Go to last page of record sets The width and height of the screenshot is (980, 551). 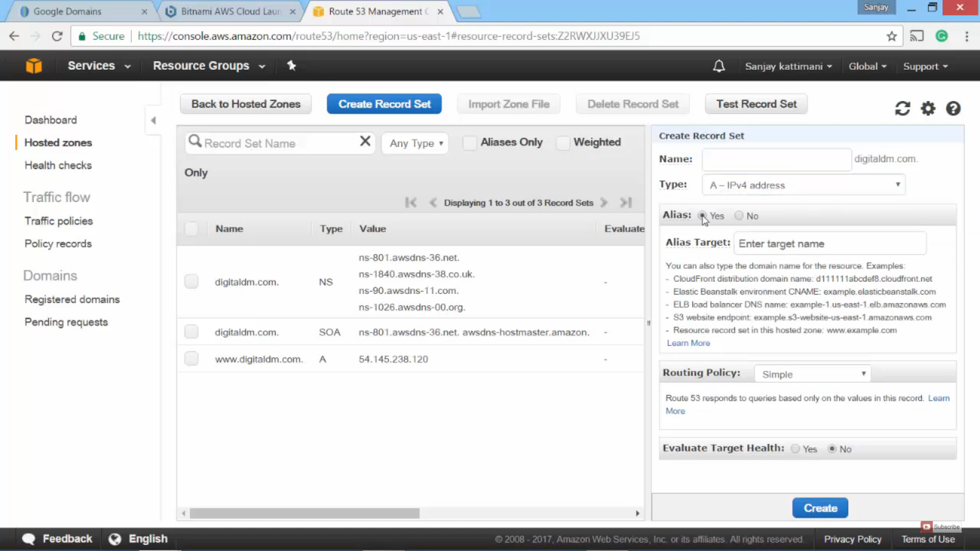pos(625,203)
